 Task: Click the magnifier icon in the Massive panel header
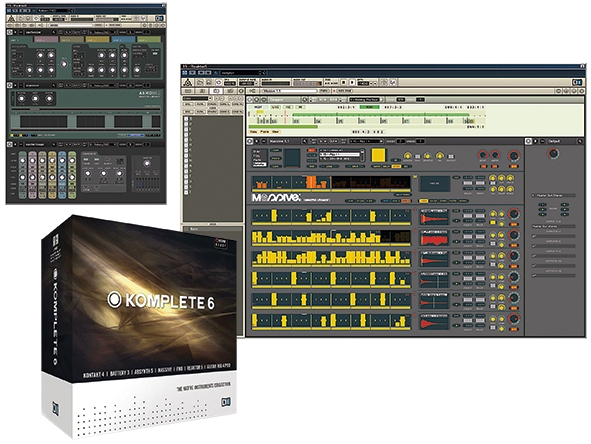(304, 141)
